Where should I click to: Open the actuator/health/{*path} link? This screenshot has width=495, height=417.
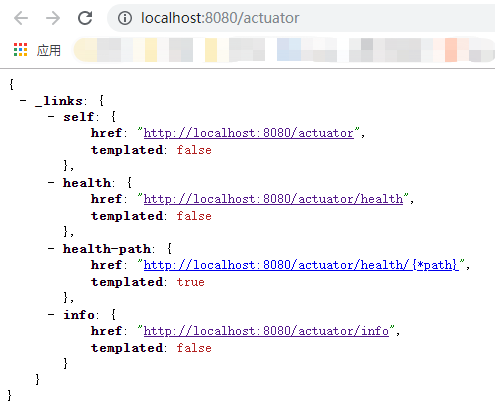click(x=301, y=265)
